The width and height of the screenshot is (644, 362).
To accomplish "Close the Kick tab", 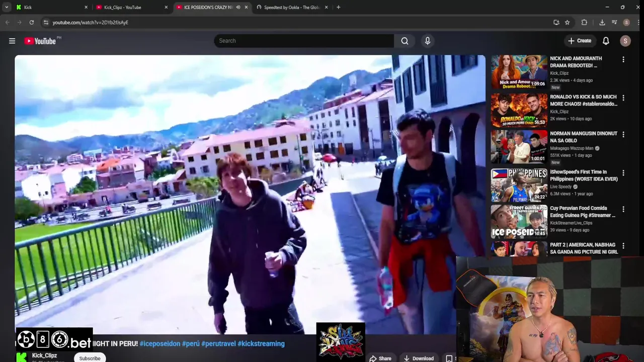I will click(86, 7).
